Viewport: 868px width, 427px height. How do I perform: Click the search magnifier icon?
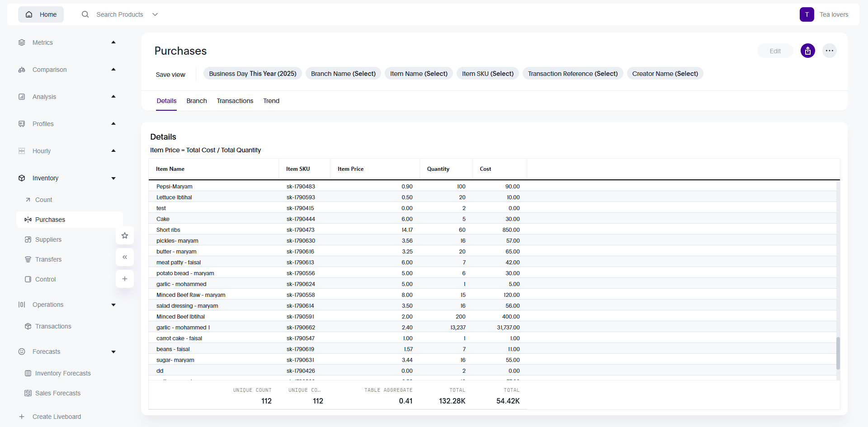85,14
